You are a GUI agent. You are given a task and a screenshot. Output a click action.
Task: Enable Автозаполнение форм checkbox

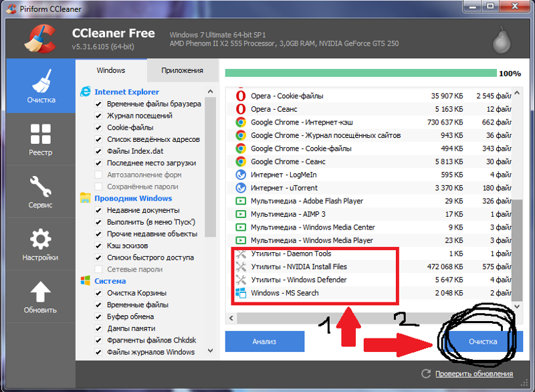98,175
